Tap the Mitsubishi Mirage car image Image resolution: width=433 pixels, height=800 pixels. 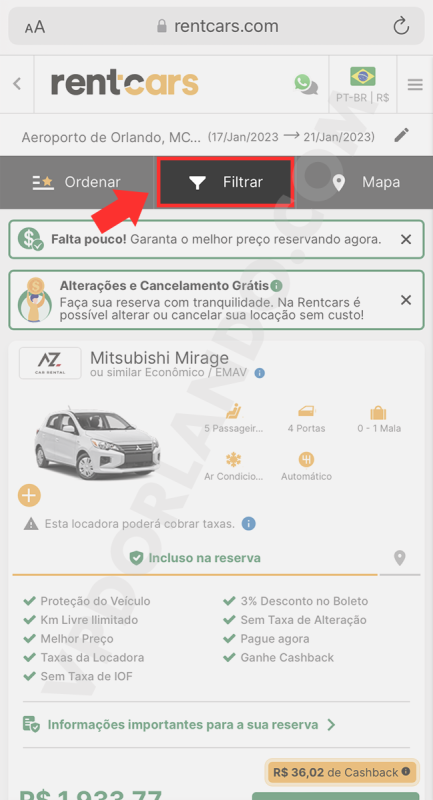point(97,443)
